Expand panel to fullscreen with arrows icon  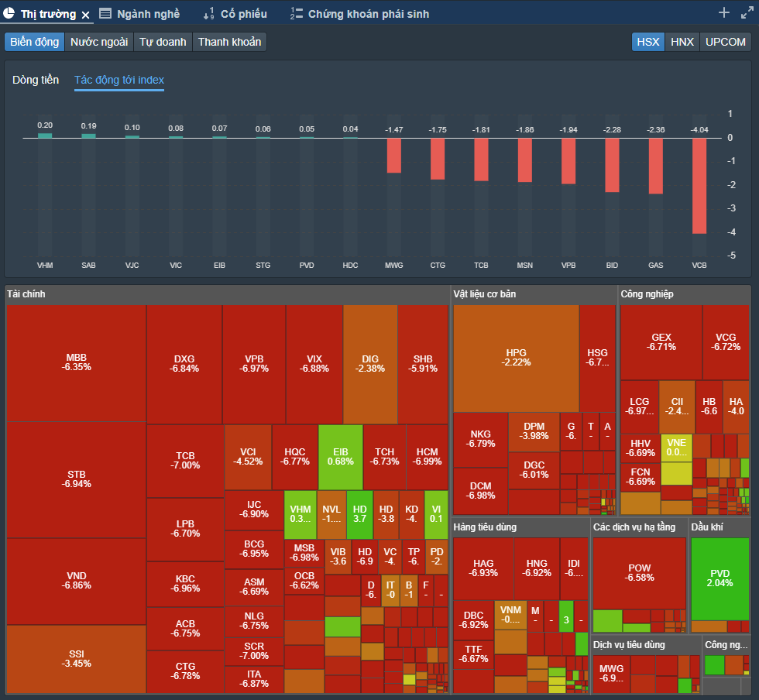[x=747, y=12]
